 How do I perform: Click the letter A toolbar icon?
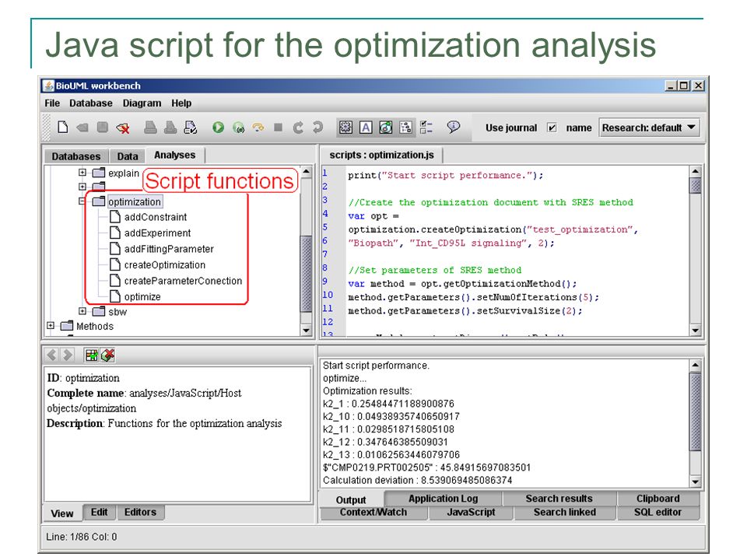366,127
